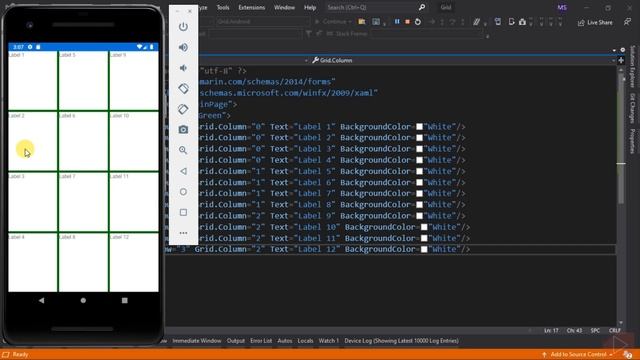Switch to Autos tab
The height and width of the screenshot is (360, 640).
point(284,341)
